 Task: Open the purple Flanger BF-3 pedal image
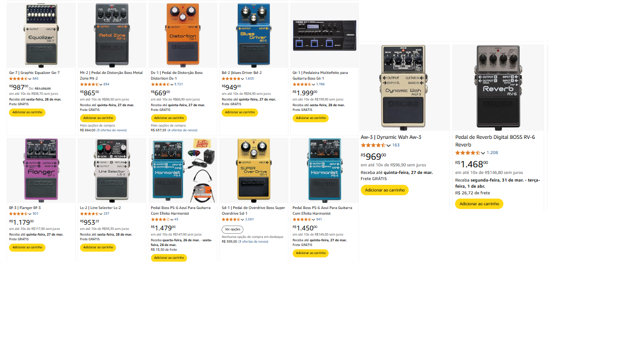point(41,169)
